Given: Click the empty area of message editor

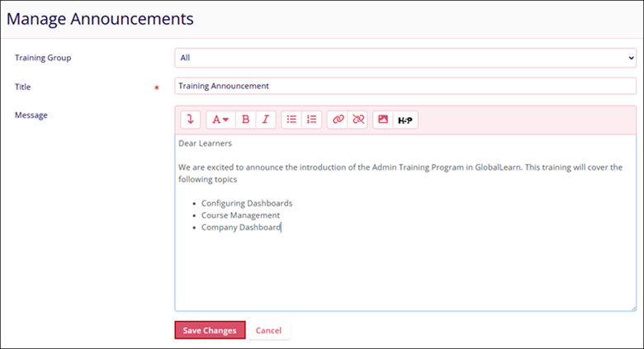Looking at the screenshot, I should click(x=405, y=272).
